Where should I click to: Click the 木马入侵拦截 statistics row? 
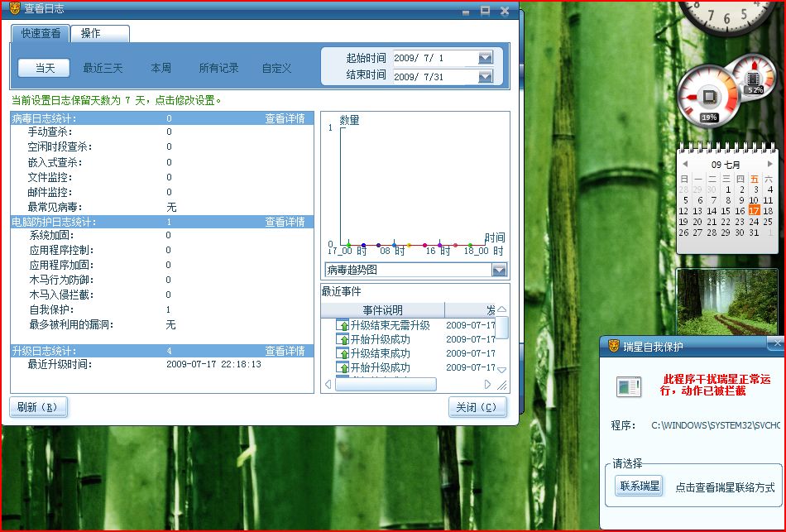(x=162, y=295)
